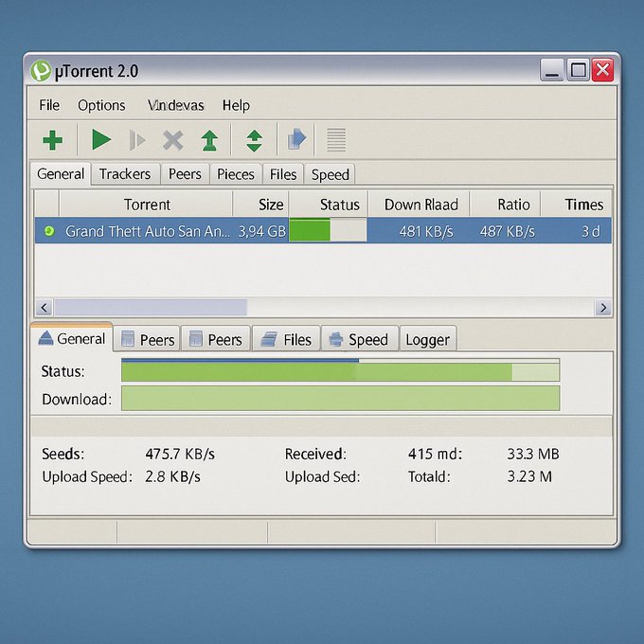Click the green up-down arrows icon
This screenshot has width=644, height=644.
254,141
